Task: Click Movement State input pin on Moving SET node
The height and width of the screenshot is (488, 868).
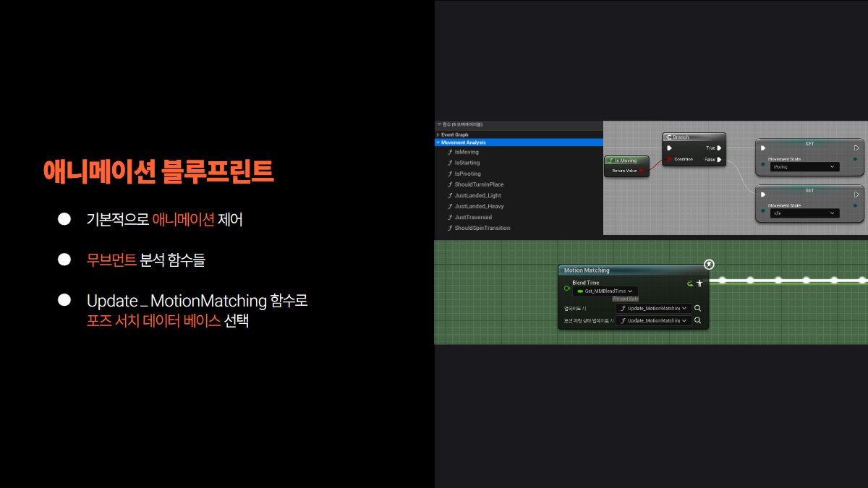Action: pos(762,166)
